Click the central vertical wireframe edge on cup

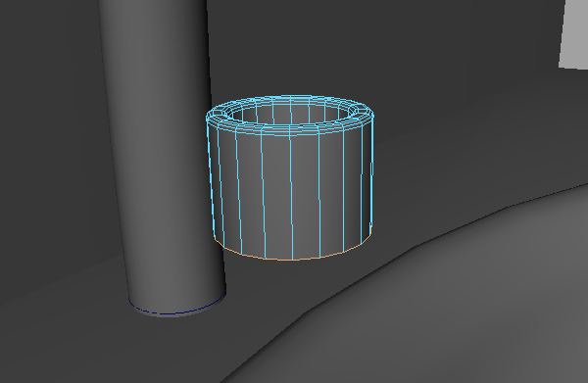[291, 195]
